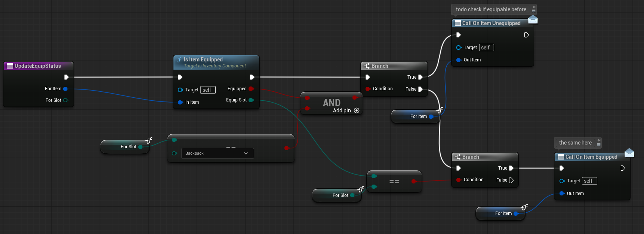The height and width of the screenshot is (234, 644).
Task: Click the Add pin plus icon
Action: (357, 110)
